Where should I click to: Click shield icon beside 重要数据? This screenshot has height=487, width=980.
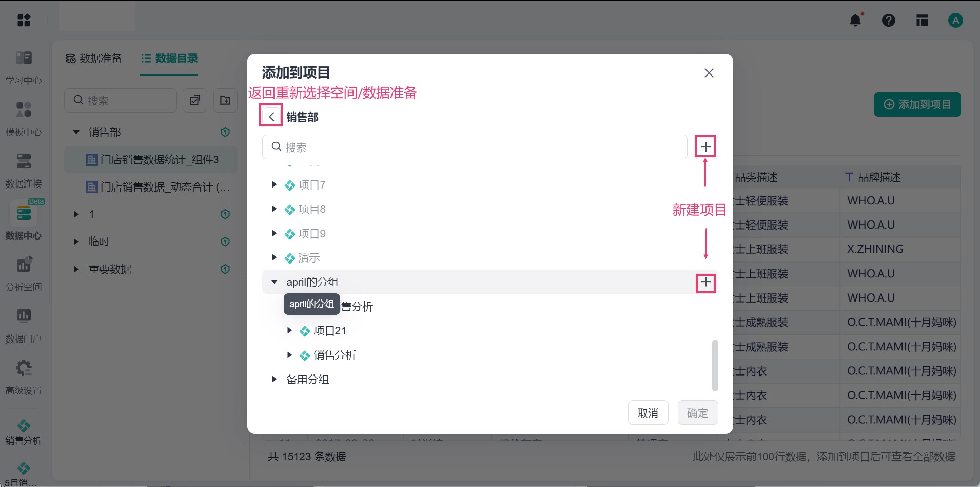click(225, 269)
